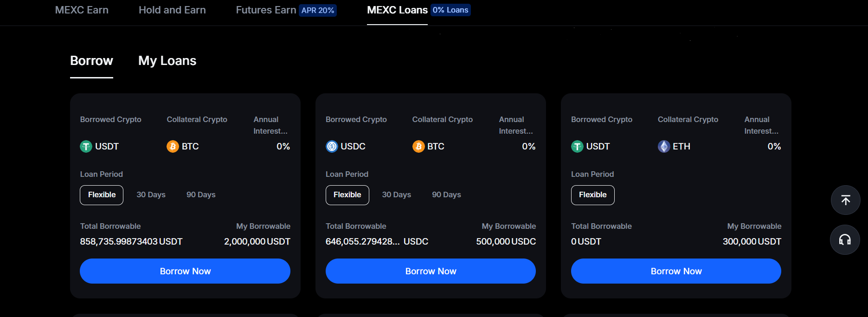The height and width of the screenshot is (317, 868).
Task: Click the BTC icon in the USDT loan card
Action: click(x=173, y=147)
